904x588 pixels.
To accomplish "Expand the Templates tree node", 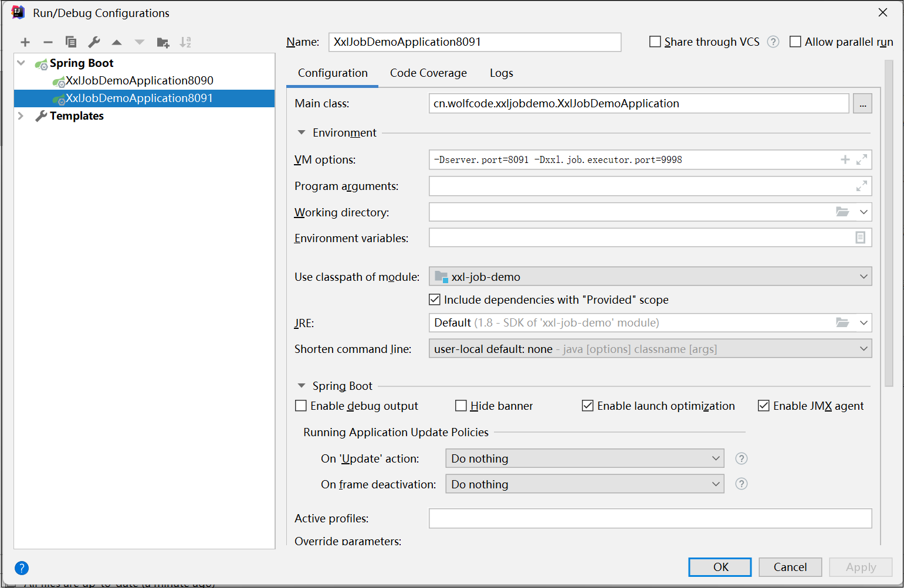I will pyautogui.click(x=21, y=116).
